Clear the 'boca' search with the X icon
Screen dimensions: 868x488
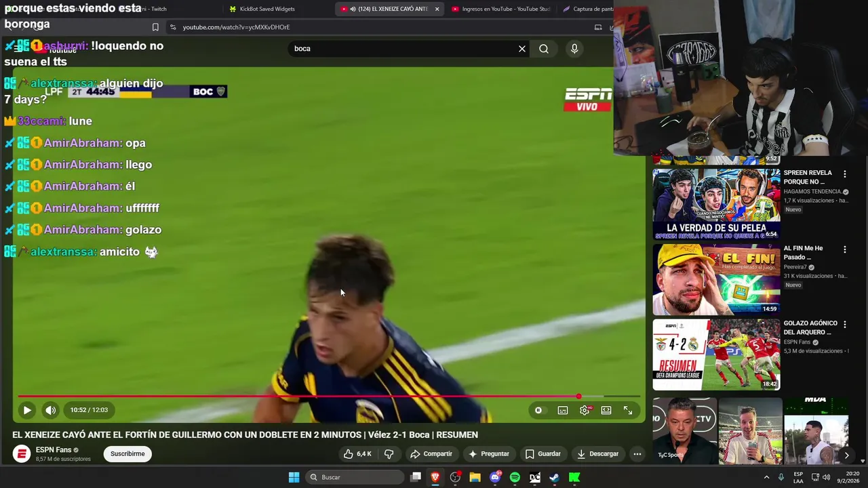point(522,49)
